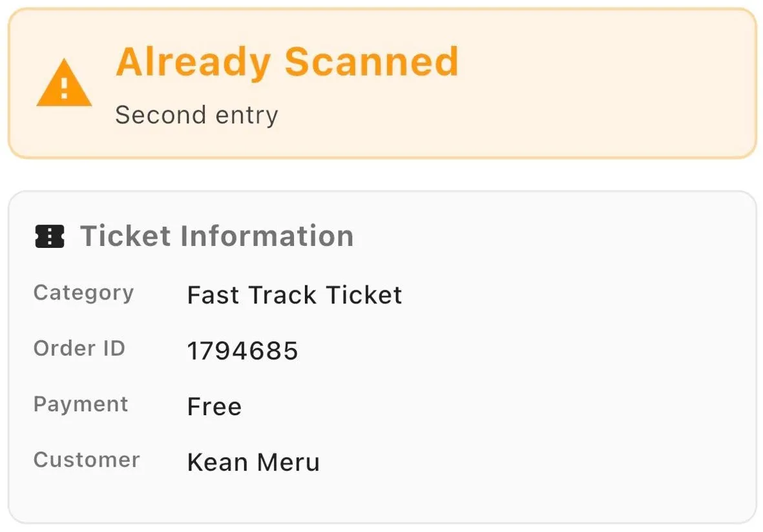The width and height of the screenshot is (763, 532).
Task: Select the Fast Track Ticket category value
Action: tap(294, 295)
